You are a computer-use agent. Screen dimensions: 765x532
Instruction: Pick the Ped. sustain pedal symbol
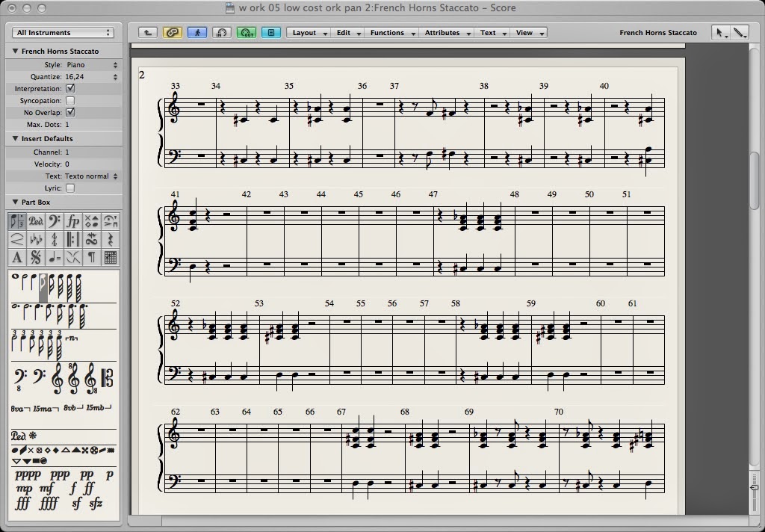(x=19, y=436)
